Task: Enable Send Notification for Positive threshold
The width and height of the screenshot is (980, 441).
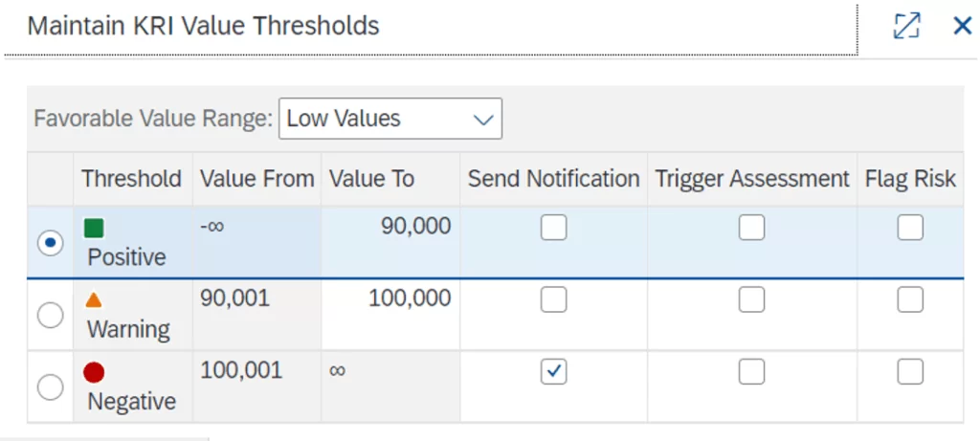Action: pyautogui.click(x=553, y=228)
